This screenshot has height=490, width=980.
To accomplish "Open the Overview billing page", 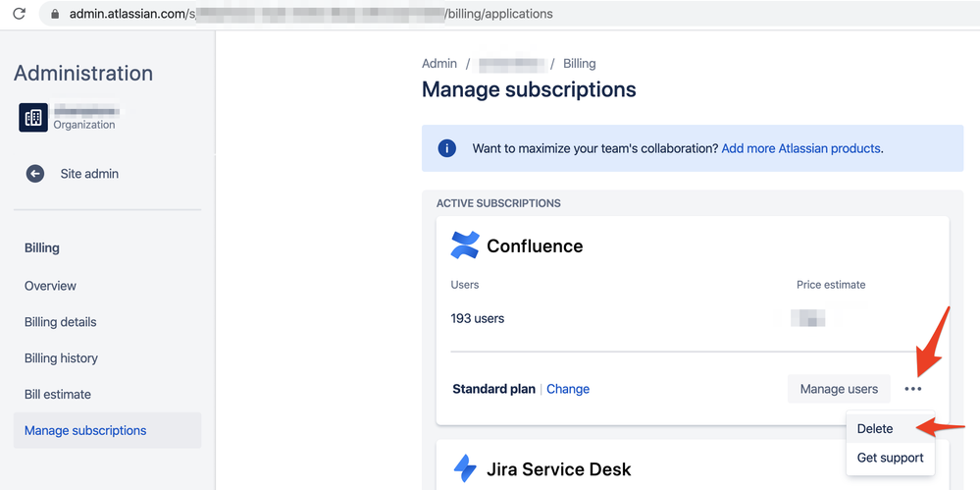I will pyautogui.click(x=50, y=286).
